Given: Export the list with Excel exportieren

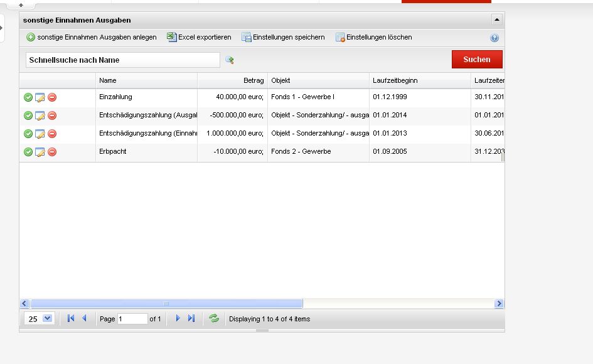Looking at the screenshot, I should 199,38.
